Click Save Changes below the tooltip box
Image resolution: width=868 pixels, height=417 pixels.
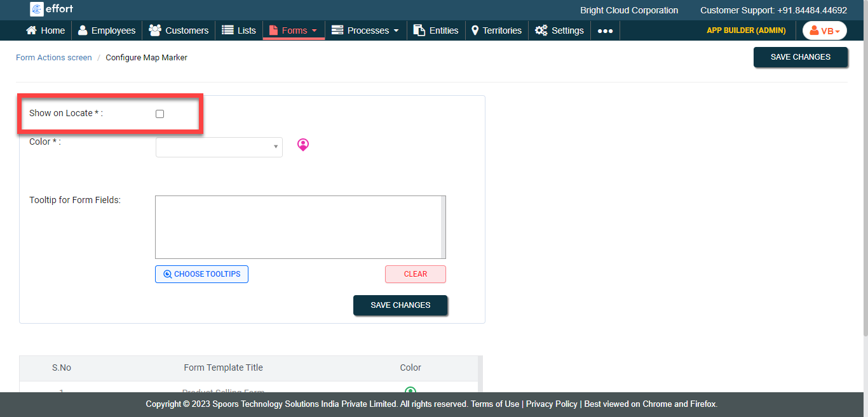(x=400, y=305)
